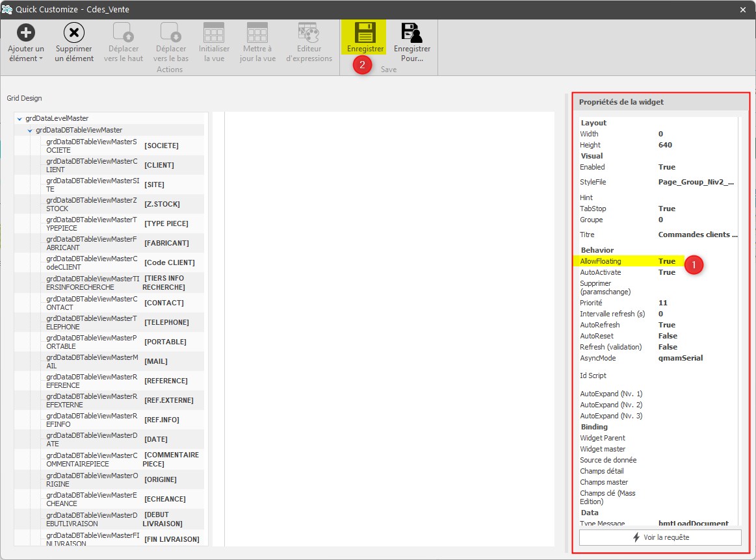The width and height of the screenshot is (756, 560).
Task: Click Déplacer vers le haut icon
Action: point(124,32)
